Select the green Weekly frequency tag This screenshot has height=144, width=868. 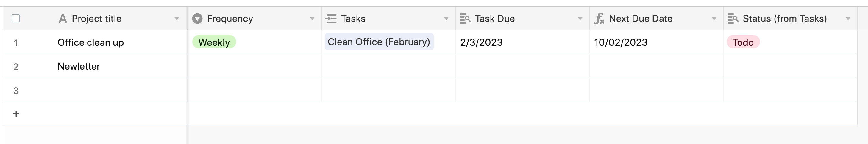214,42
